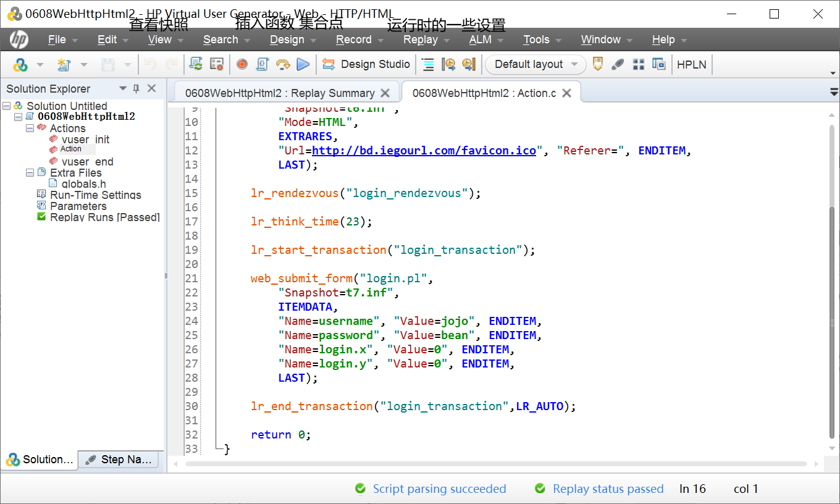840x504 pixels.
Task: Click the orange notes icon after Default layout
Action: pyautogui.click(x=597, y=64)
